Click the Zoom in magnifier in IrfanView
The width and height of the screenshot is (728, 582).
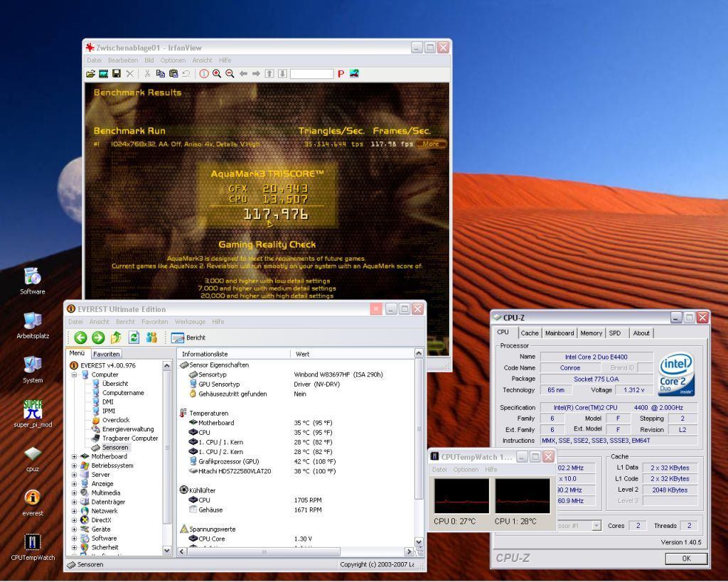217,74
